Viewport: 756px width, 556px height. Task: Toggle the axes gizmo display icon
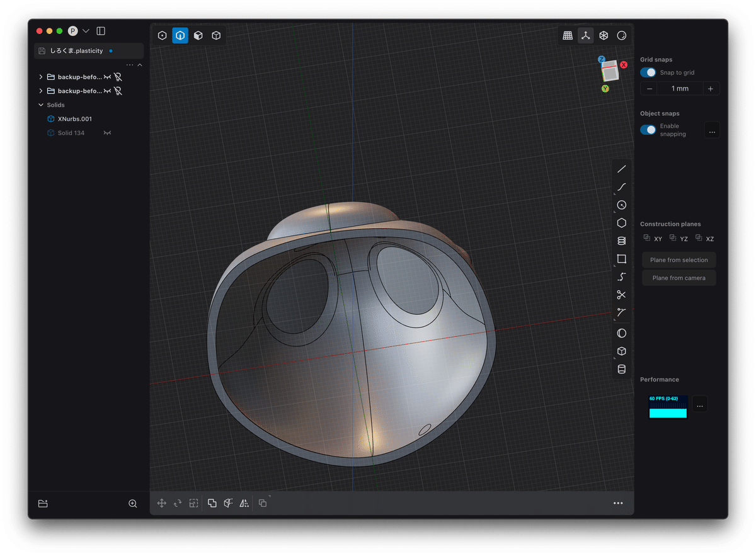tap(586, 36)
